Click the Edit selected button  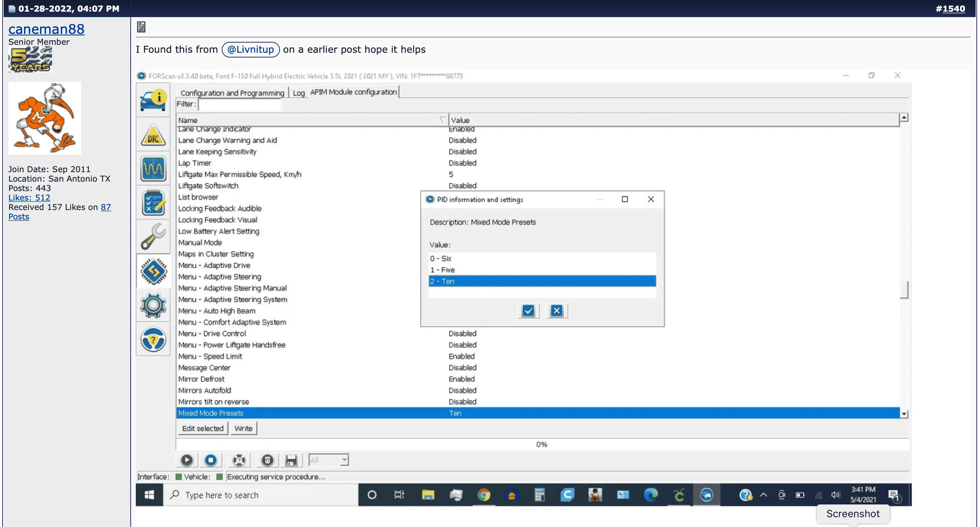pyautogui.click(x=203, y=428)
